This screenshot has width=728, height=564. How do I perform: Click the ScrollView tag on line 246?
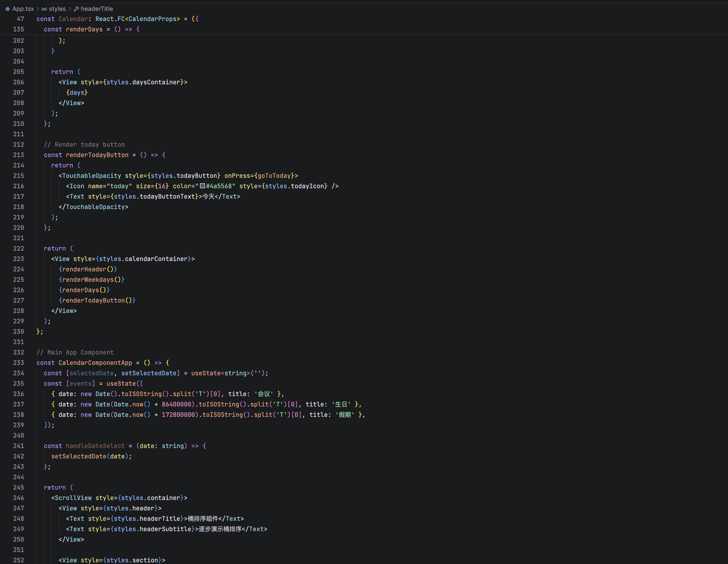pos(73,498)
